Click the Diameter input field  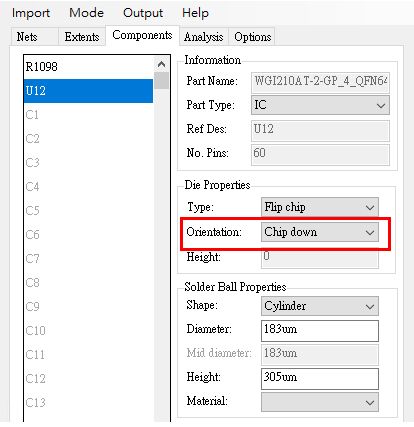tap(320, 331)
